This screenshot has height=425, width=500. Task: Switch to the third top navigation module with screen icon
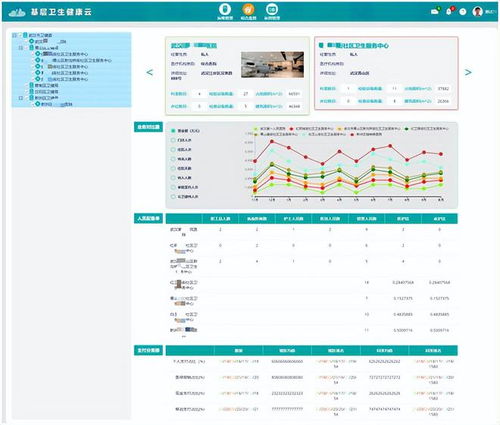(272, 9)
